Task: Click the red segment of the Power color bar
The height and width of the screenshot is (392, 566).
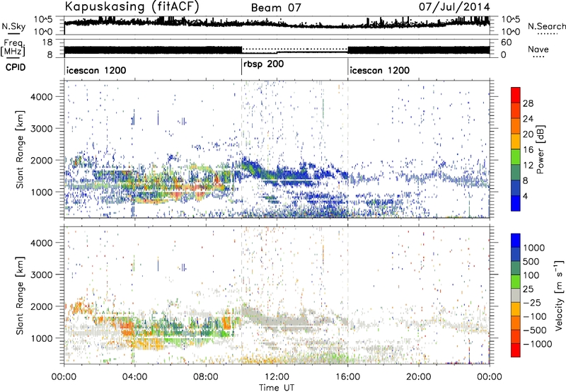Action: 516,96
